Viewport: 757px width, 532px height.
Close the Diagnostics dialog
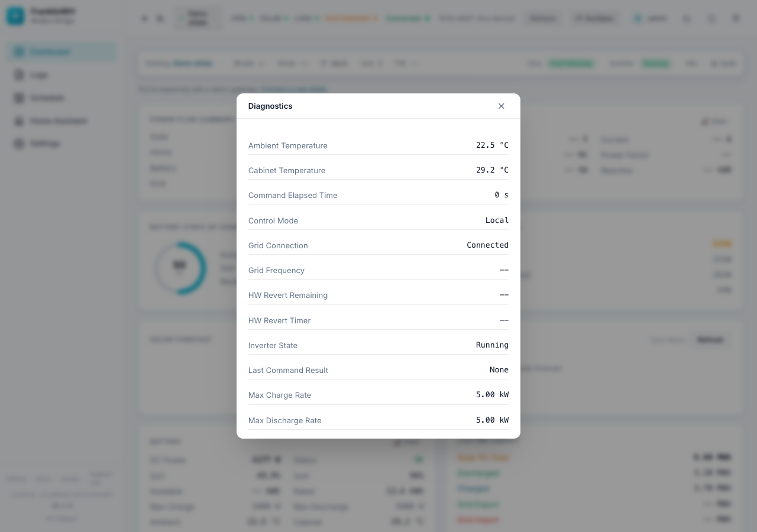point(502,106)
